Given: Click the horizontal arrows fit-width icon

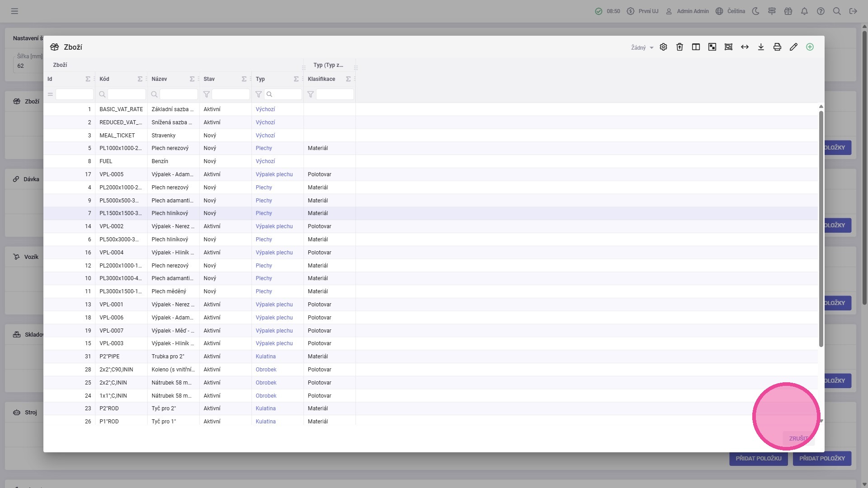Looking at the screenshot, I should [x=745, y=47].
